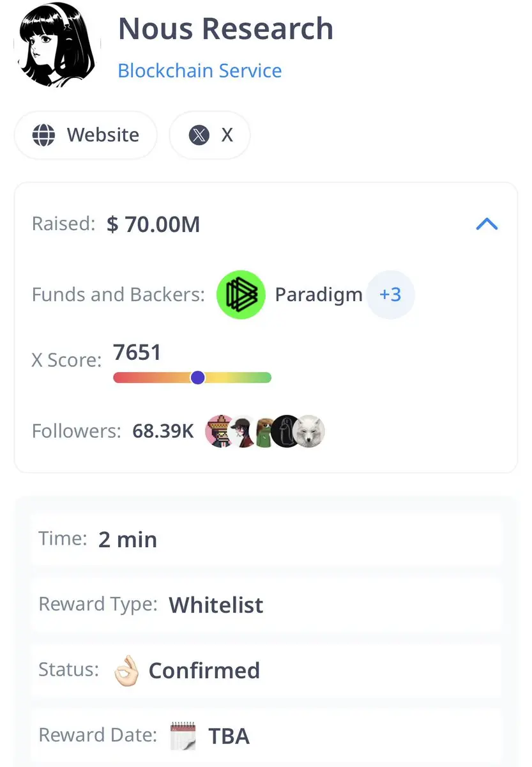Image resolution: width=532 pixels, height=767 pixels.
Task: Click the OK hand emoji beside Confirmed
Action: click(x=126, y=670)
